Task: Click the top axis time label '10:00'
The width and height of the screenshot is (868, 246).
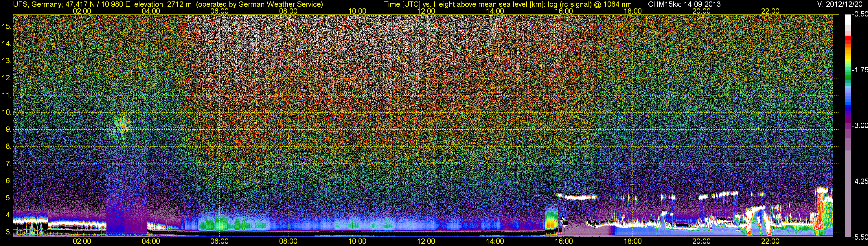Action: coord(357,11)
